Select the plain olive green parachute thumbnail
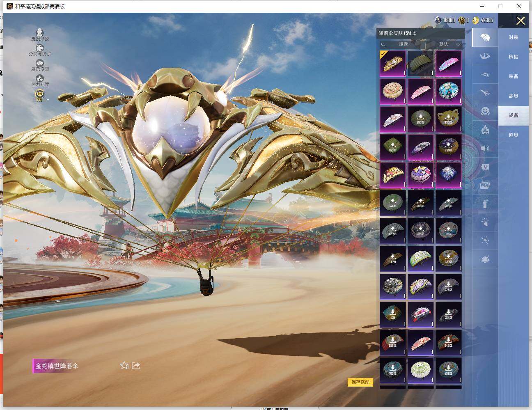532x410 pixels. (421, 63)
